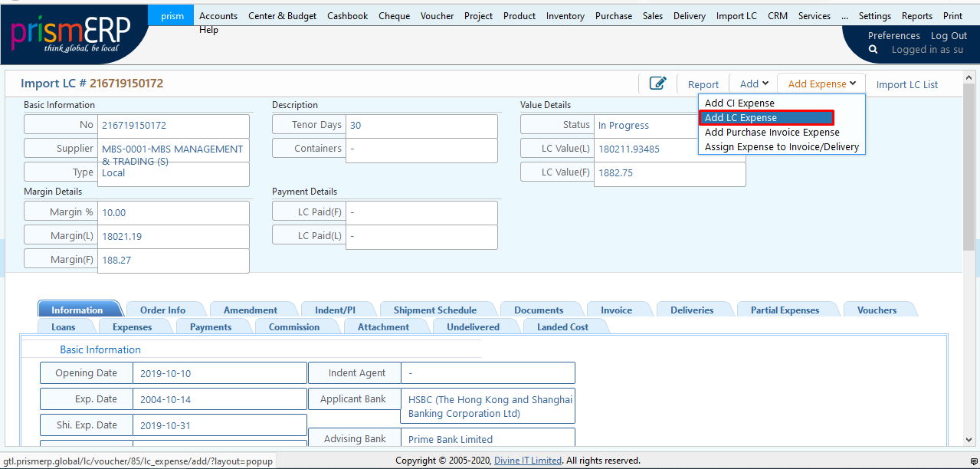
Task: Click the globe icon in the status bar
Action: (x=972, y=461)
